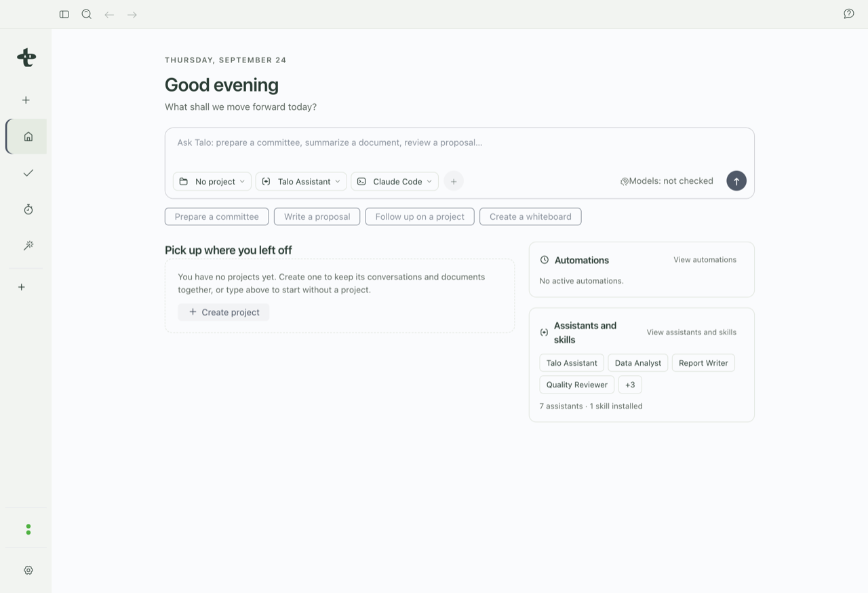Send message with the up-arrow button

(736, 181)
